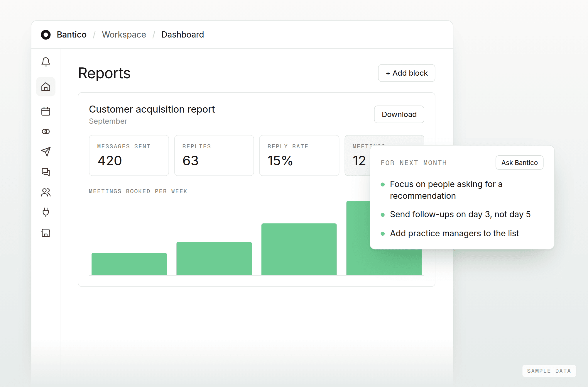Image resolution: width=588 pixels, height=387 pixels.
Task: Go to Workspace breadcrumb
Action: point(124,35)
